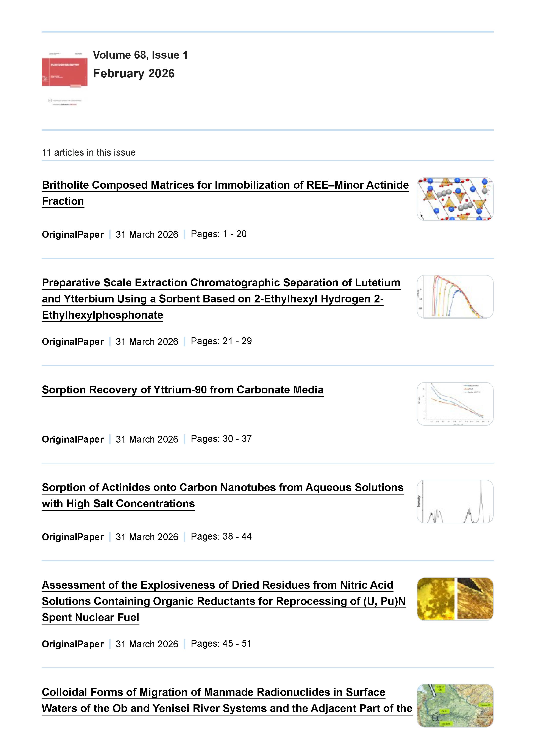Click the crystal structure thumbnail for Britholite
Image resolution: width=534 pixels, height=756 pixels.
pos(455,199)
